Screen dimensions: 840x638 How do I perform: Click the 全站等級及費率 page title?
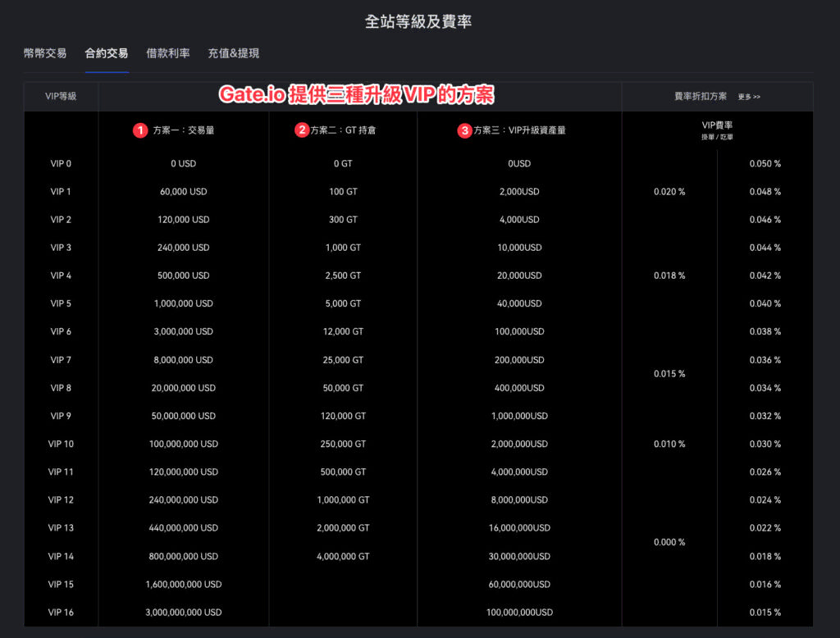click(420, 21)
